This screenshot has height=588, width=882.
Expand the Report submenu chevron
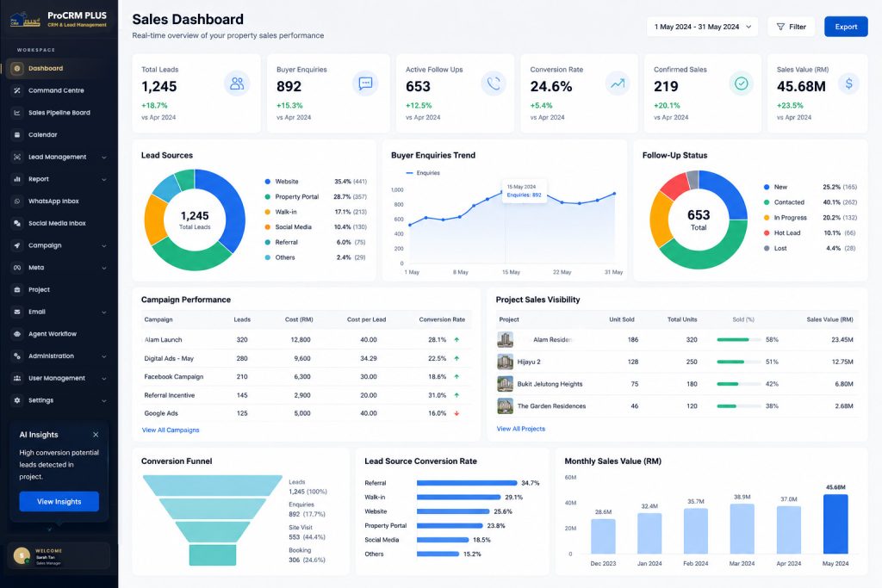coord(104,179)
